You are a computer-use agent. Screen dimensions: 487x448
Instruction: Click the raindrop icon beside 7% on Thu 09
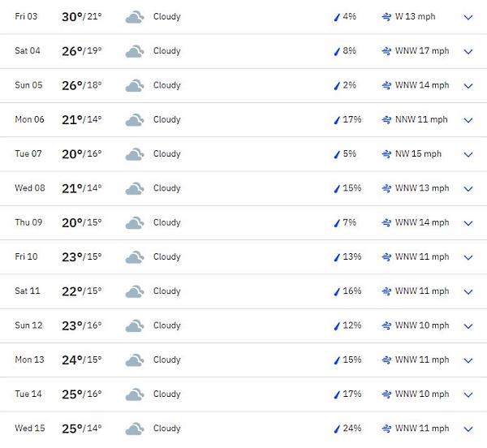click(337, 223)
